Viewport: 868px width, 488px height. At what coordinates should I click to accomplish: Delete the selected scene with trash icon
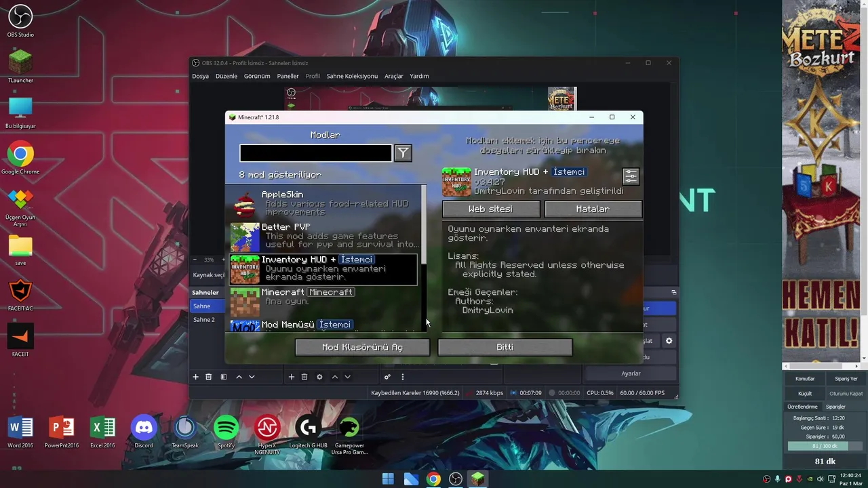209,377
